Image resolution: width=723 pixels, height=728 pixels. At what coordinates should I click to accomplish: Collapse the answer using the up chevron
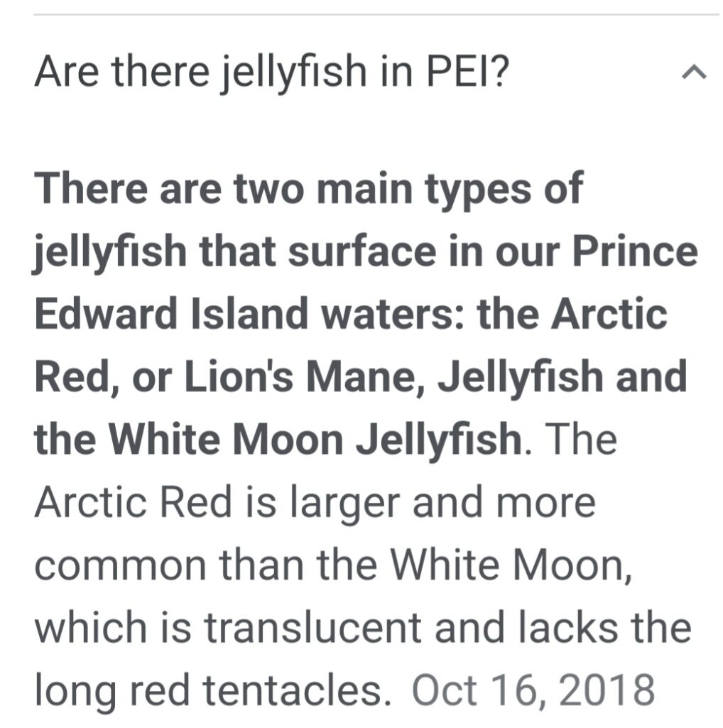tap(694, 72)
